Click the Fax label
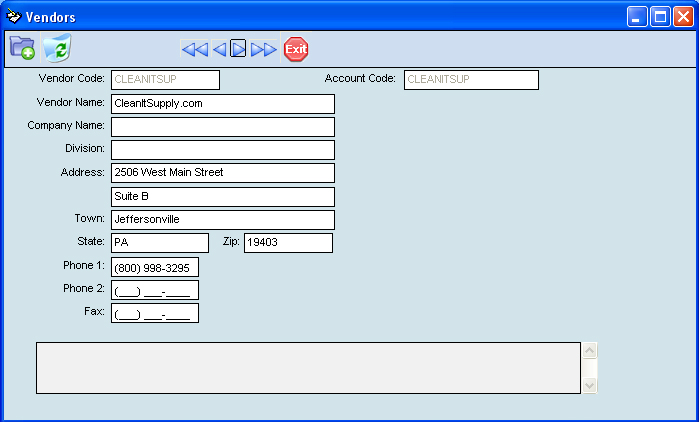 pos(95,311)
